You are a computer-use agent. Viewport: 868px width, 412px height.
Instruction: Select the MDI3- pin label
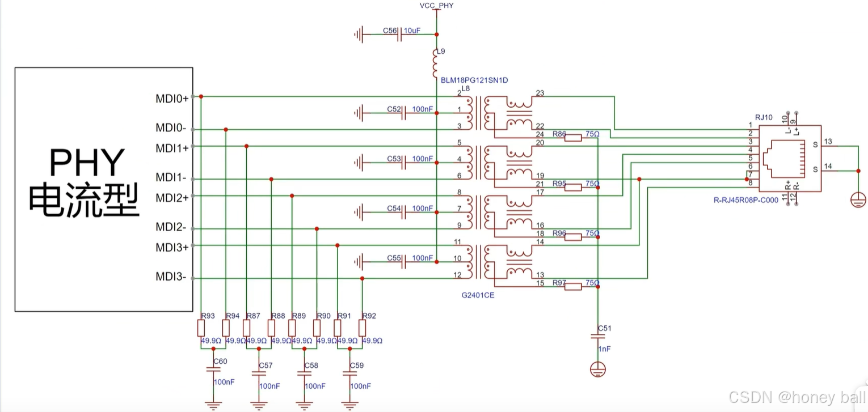(171, 277)
